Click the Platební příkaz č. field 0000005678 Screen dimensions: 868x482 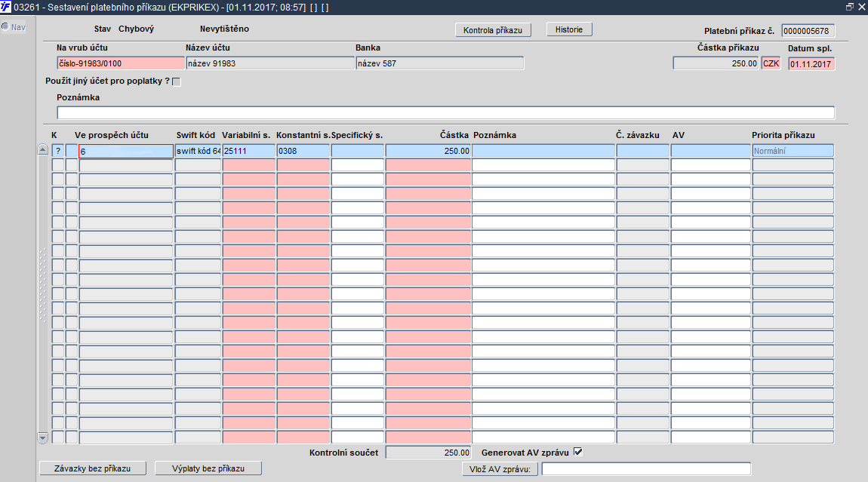click(808, 31)
